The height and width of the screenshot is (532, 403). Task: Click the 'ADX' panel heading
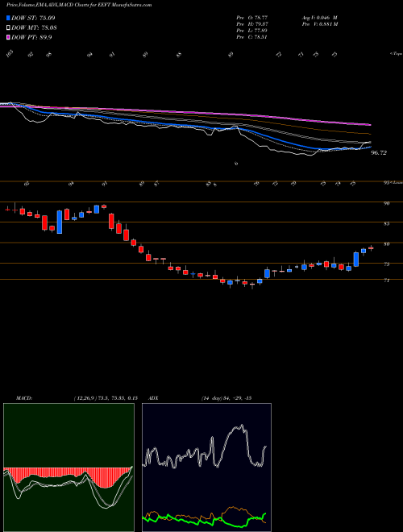click(154, 398)
